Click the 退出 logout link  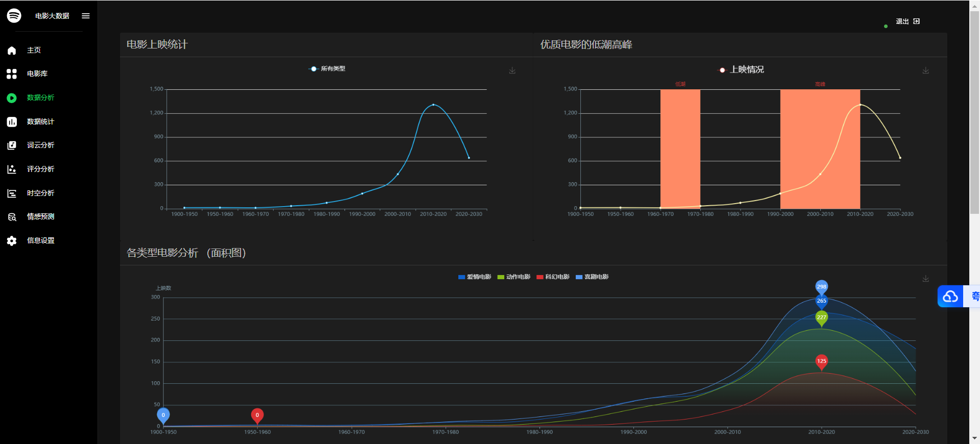[x=902, y=21]
